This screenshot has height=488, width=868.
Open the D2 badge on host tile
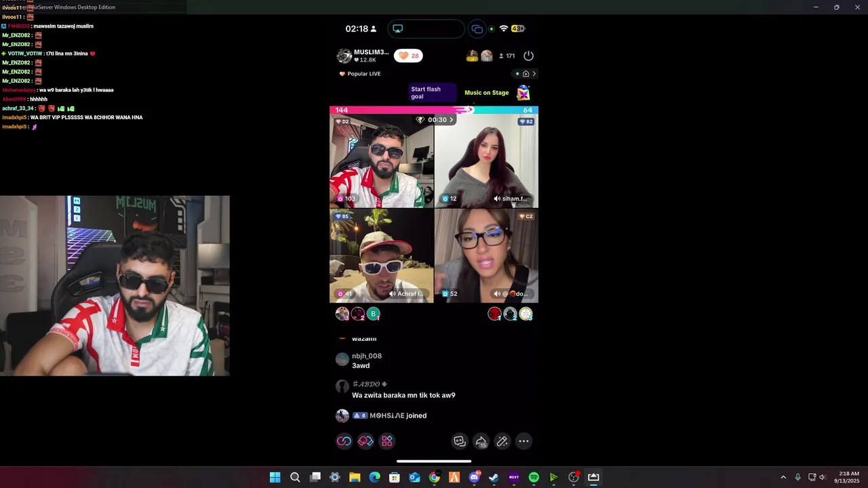click(342, 121)
